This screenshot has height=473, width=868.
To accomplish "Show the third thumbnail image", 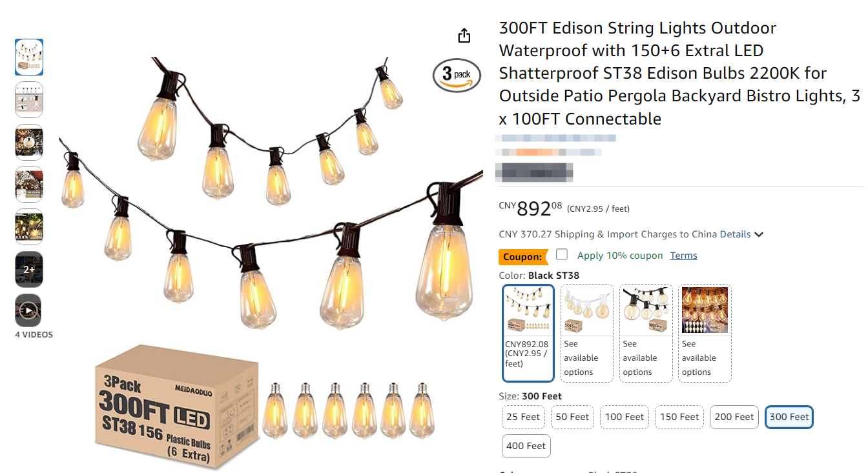I will [x=29, y=142].
